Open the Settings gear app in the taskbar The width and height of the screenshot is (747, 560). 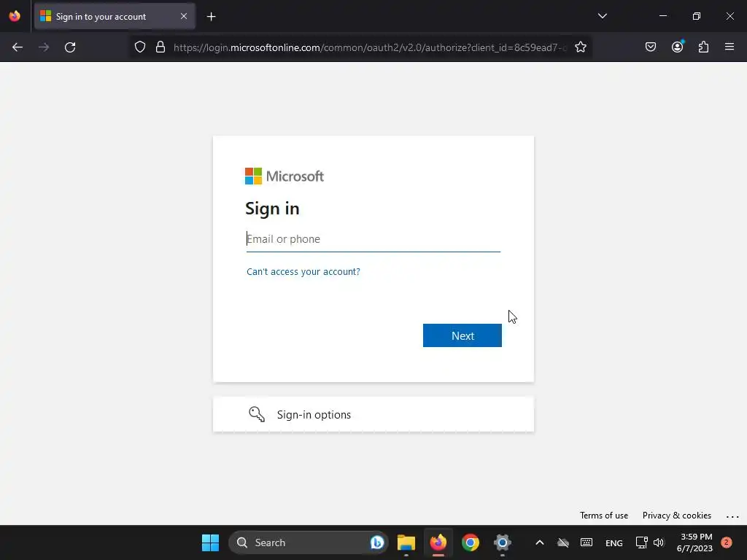pyautogui.click(x=502, y=542)
